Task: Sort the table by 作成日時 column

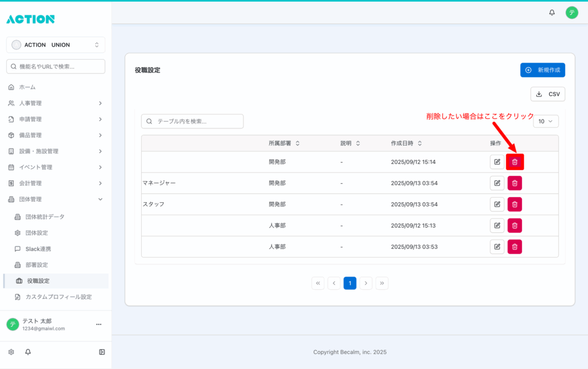Action: point(407,143)
